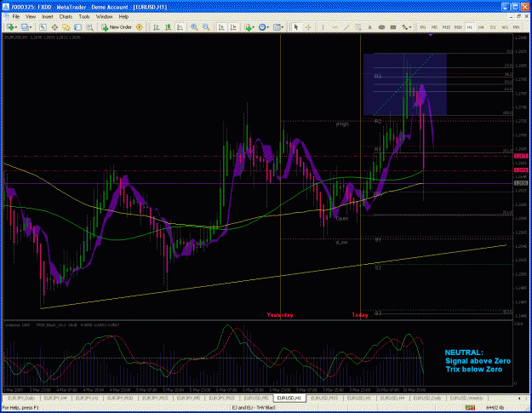The image size is (532, 413).
Task: Click the Expert Advisors yellow diamond icon
Action: [140, 27]
